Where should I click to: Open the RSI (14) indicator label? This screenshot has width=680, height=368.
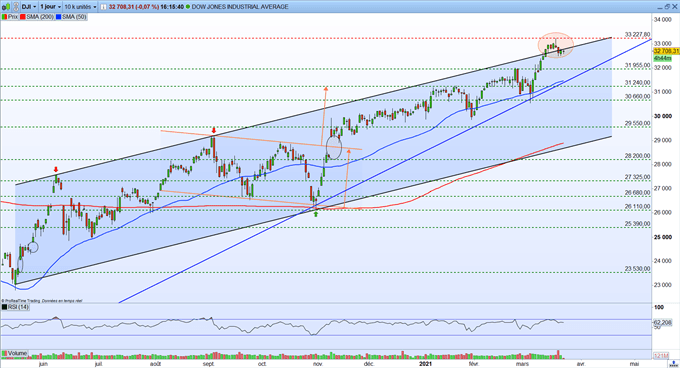(x=18, y=307)
